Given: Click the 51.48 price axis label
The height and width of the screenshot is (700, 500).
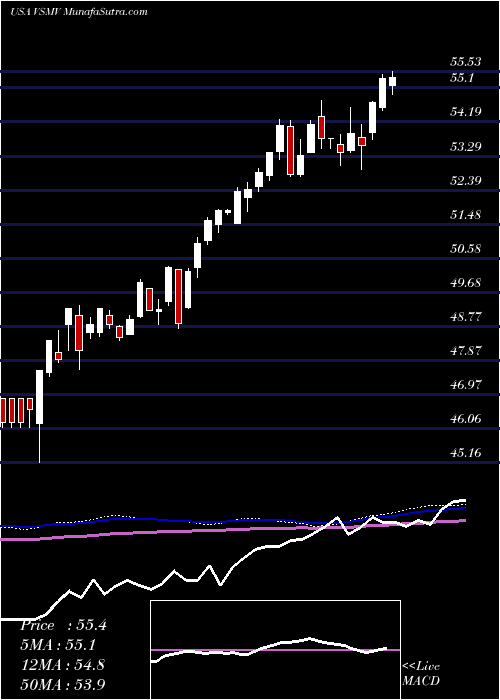Looking at the screenshot, I should [x=466, y=214].
